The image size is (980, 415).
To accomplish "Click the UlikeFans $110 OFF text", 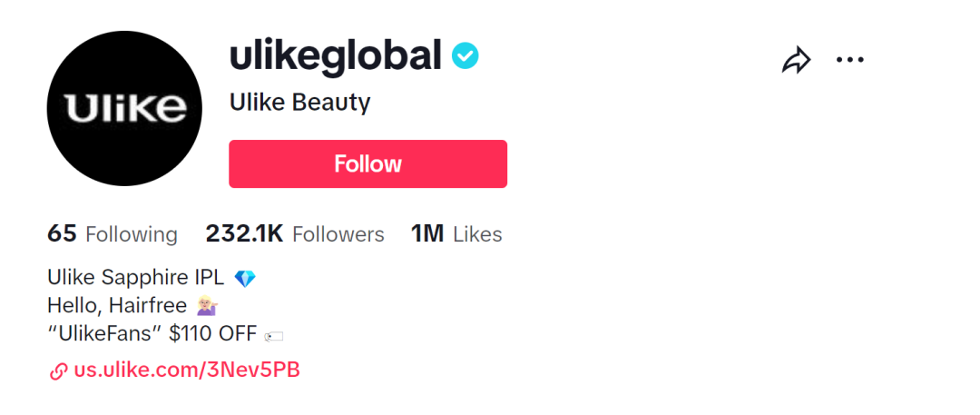I will click(152, 334).
